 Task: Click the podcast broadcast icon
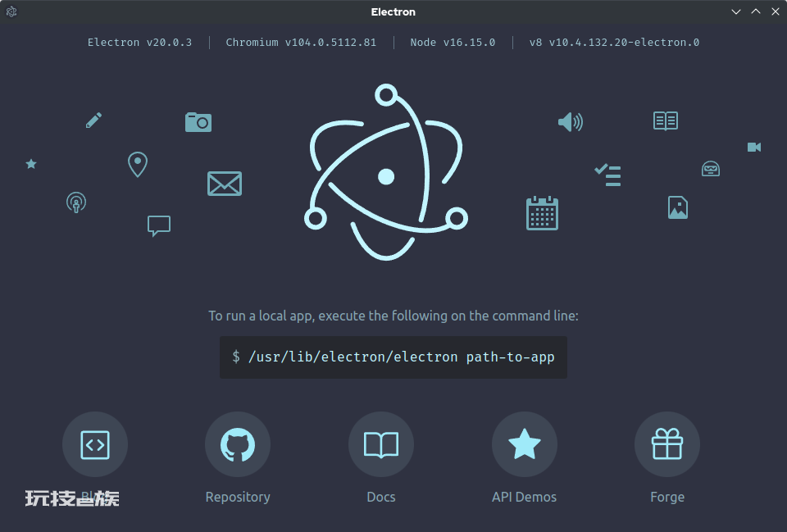76,202
